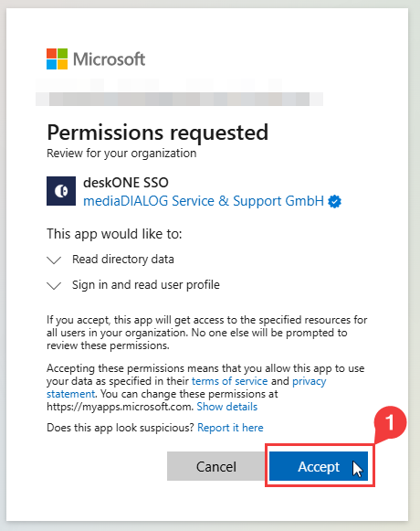Image resolution: width=420 pixels, height=531 pixels.
Task: Expand Sign in and read user profile
Action: pos(54,285)
